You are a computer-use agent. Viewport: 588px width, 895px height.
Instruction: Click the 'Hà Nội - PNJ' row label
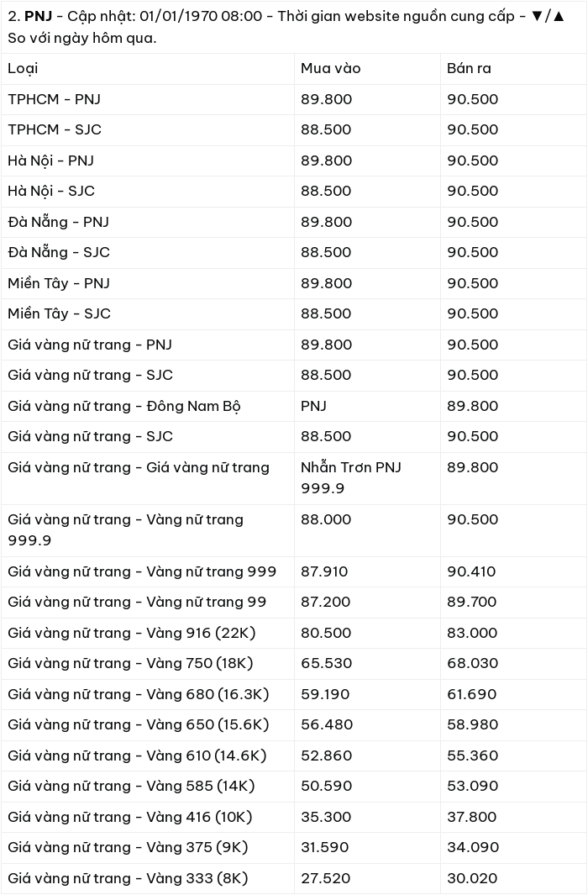click(50, 161)
